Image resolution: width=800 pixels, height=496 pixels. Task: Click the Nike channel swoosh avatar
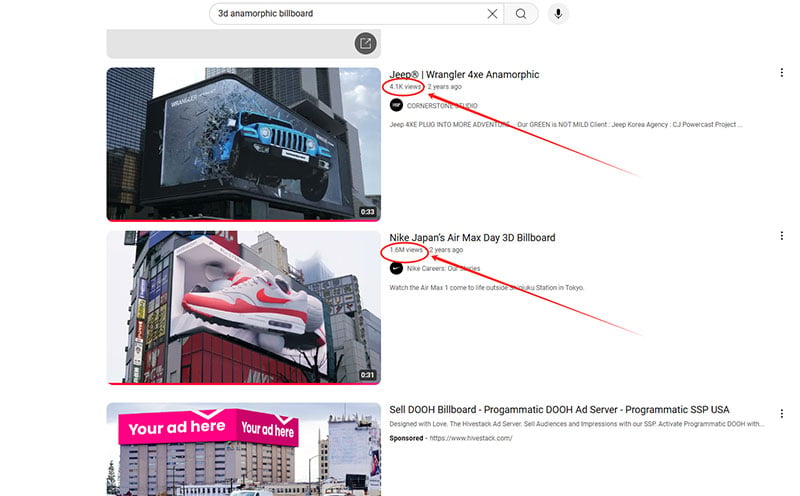396,268
